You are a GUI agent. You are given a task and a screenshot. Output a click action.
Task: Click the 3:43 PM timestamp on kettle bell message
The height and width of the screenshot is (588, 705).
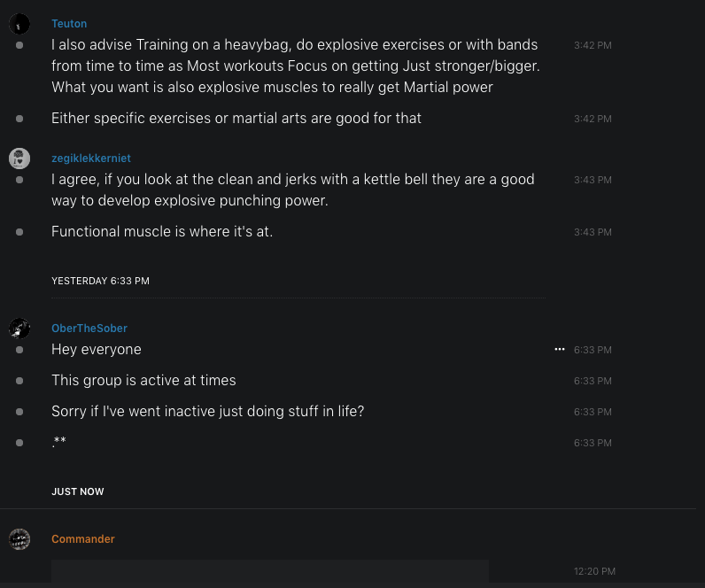pos(593,180)
